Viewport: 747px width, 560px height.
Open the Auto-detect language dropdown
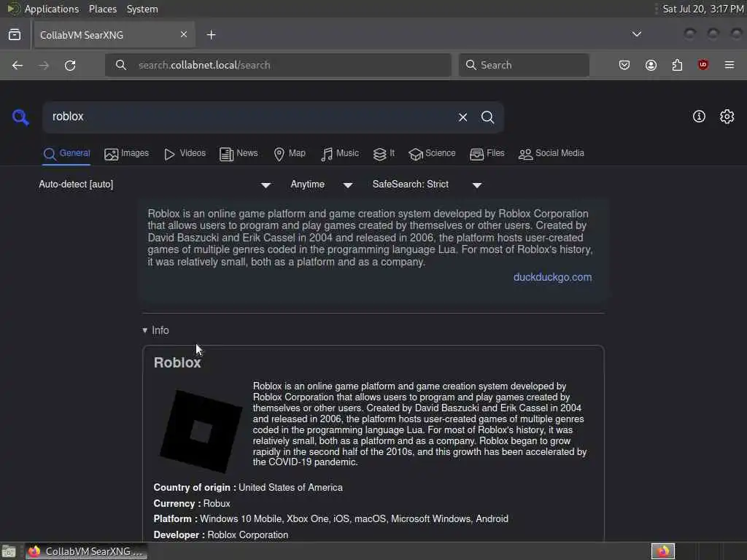[x=155, y=184]
